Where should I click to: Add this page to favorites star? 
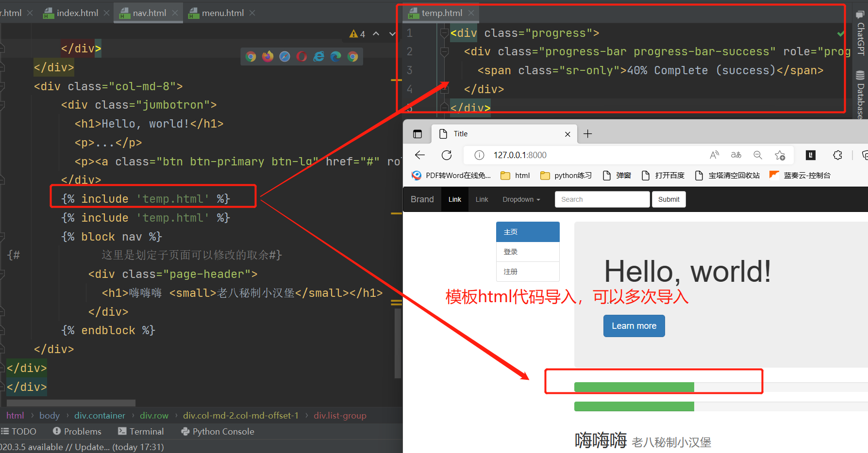pyautogui.click(x=780, y=155)
